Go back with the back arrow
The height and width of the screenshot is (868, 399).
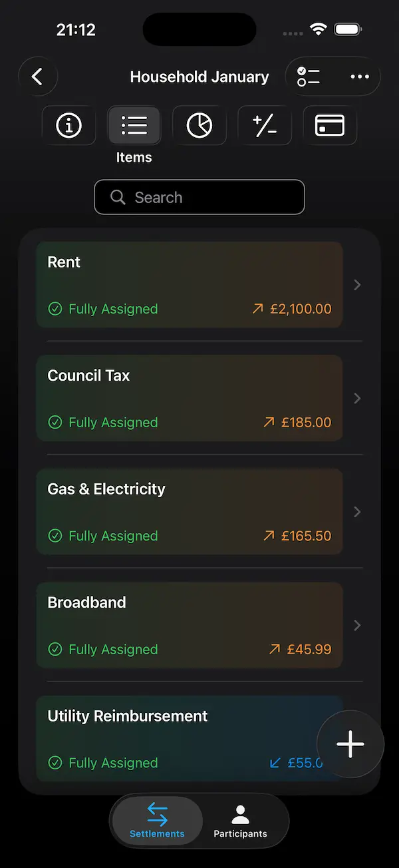38,76
